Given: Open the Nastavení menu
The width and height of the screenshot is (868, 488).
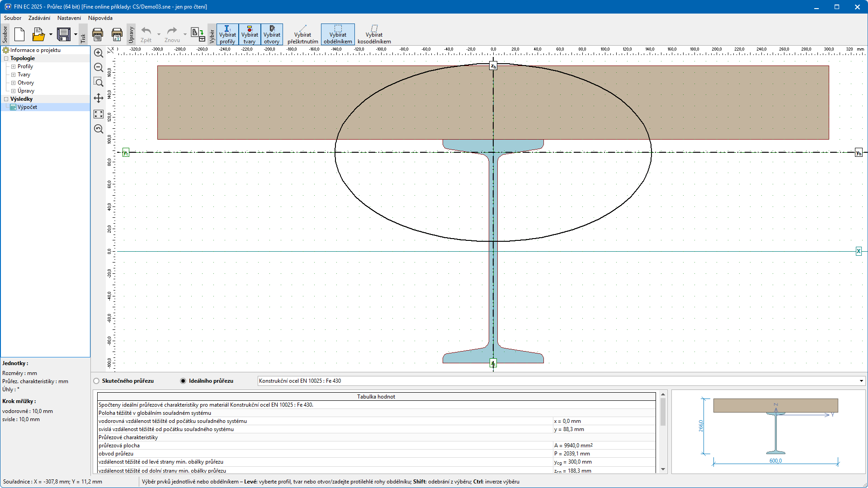Looking at the screenshot, I should coord(69,18).
